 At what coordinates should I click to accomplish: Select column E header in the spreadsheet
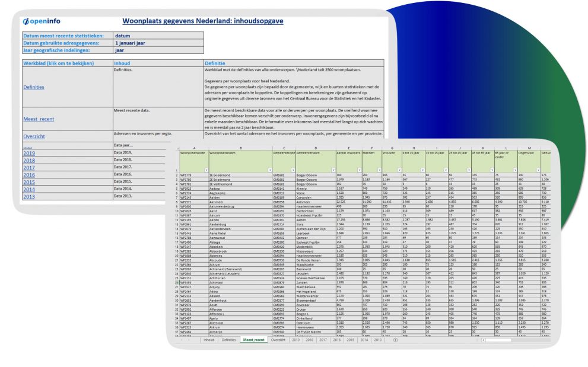coord(349,148)
